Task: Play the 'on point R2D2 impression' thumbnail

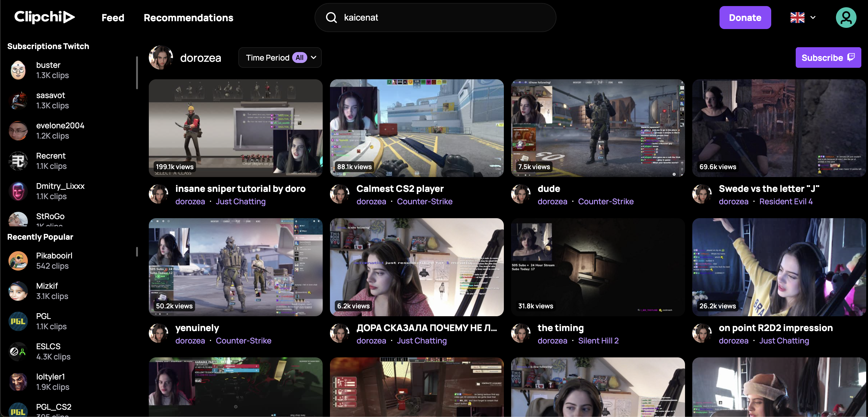Action: 779,267
